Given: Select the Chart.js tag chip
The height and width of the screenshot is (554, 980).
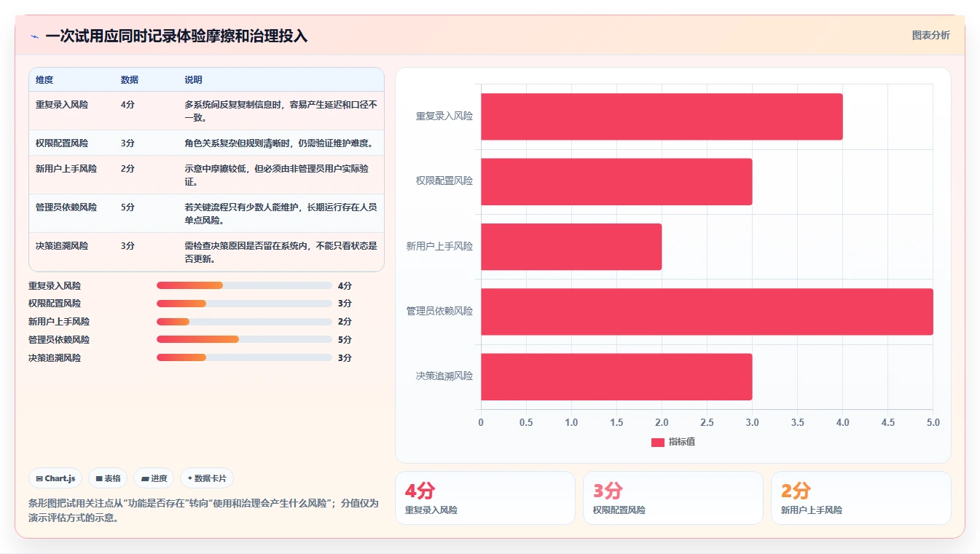Looking at the screenshot, I should coord(56,478).
